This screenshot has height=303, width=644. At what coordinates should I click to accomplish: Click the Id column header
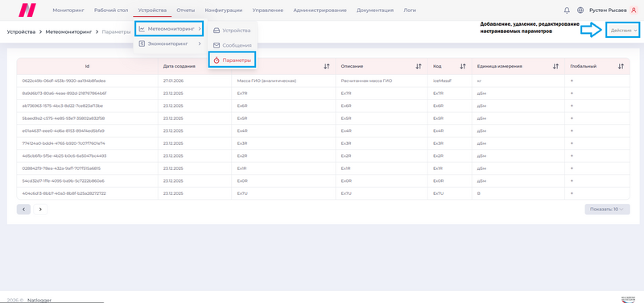click(x=87, y=66)
